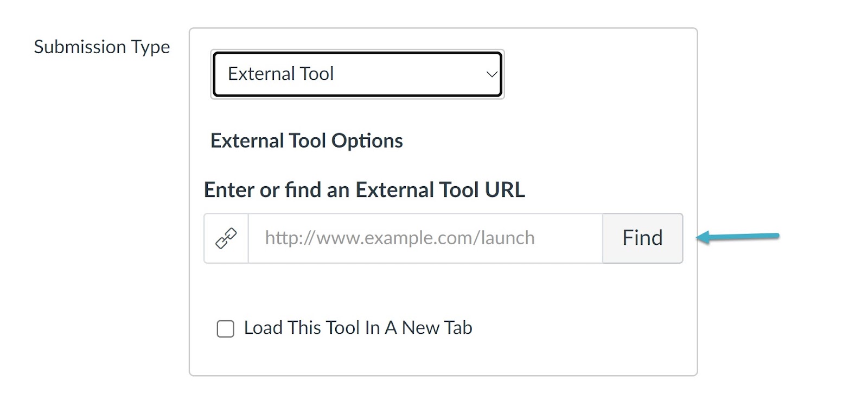The image size is (868, 393).
Task: Click the External Tool text in the selector
Action: tap(280, 74)
